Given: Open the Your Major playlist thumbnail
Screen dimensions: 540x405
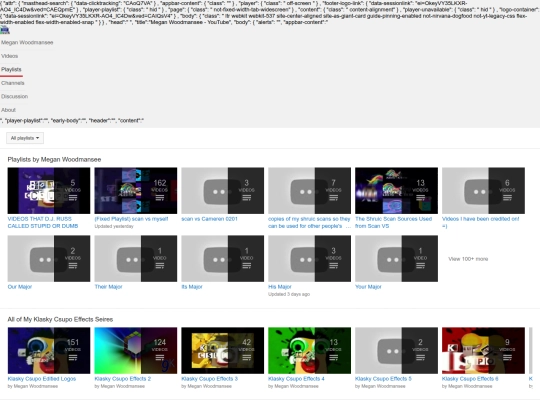Looking at the screenshot, I should [x=396, y=259].
